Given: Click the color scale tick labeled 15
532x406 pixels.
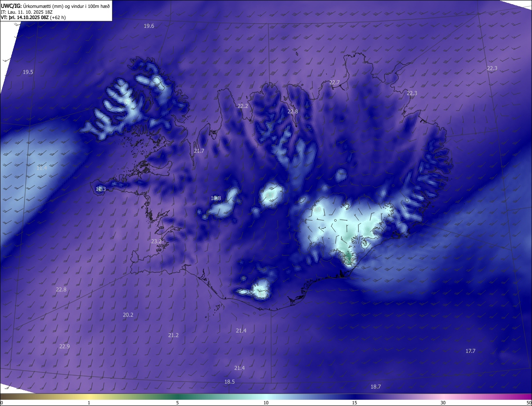Looking at the screenshot, I should pos(355,403).
